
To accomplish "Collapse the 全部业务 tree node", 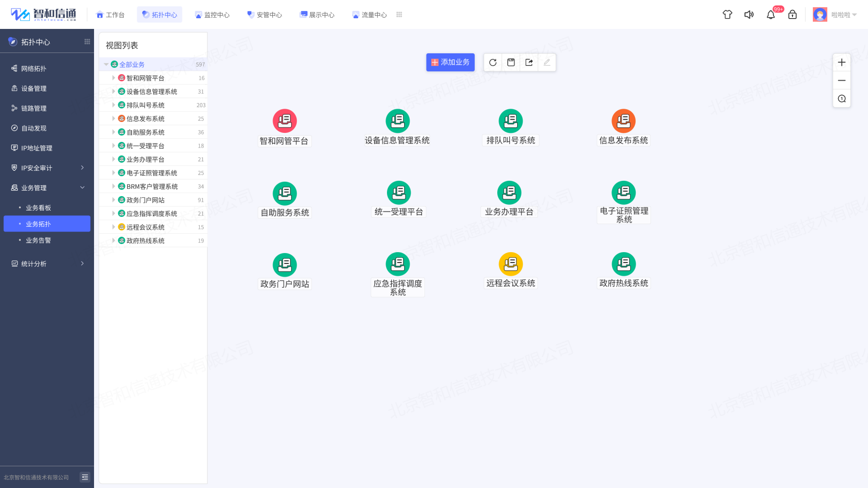I will pyautogui.click(x=107, y=64).
